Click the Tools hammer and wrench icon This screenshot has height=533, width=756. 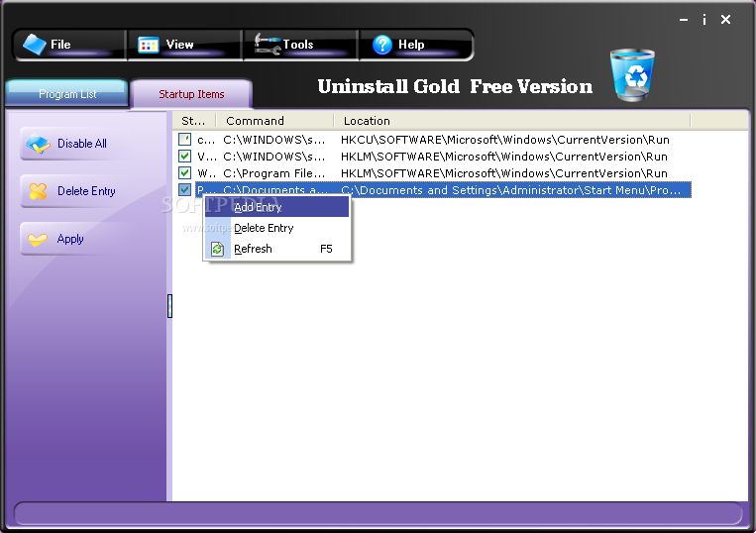pyautogui.click(x=268, y=44)
